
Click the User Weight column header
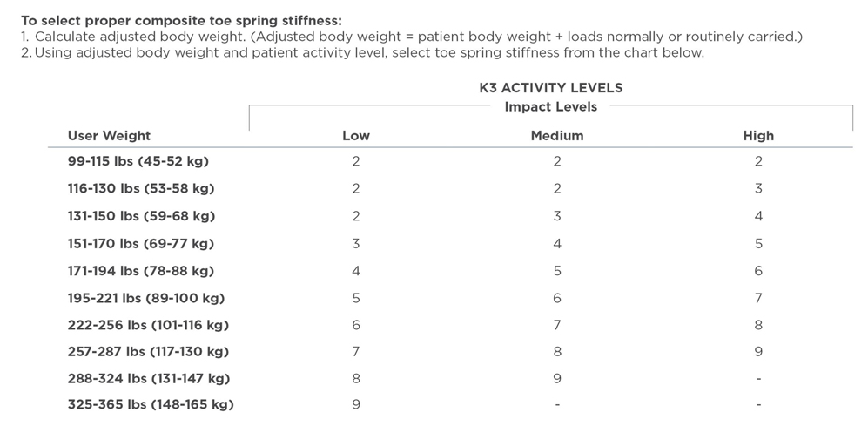pos(109,136)
